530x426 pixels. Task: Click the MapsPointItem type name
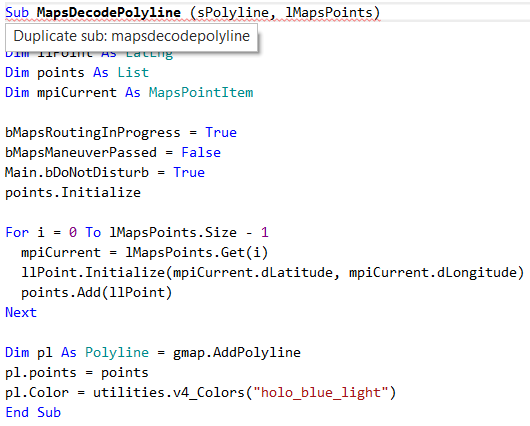tap(201, 93)
